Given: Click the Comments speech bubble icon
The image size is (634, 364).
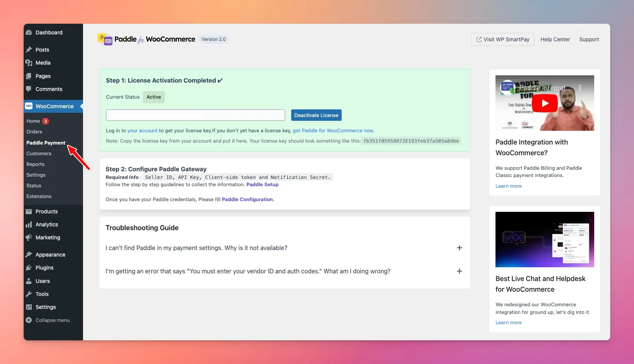Looking at the screenshot, I should tap(29, 89).
